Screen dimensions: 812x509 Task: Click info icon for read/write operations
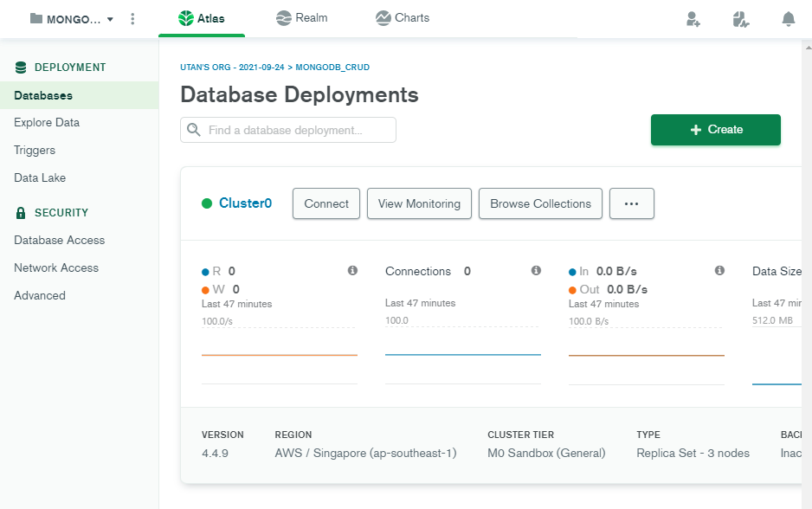point(352,270)
